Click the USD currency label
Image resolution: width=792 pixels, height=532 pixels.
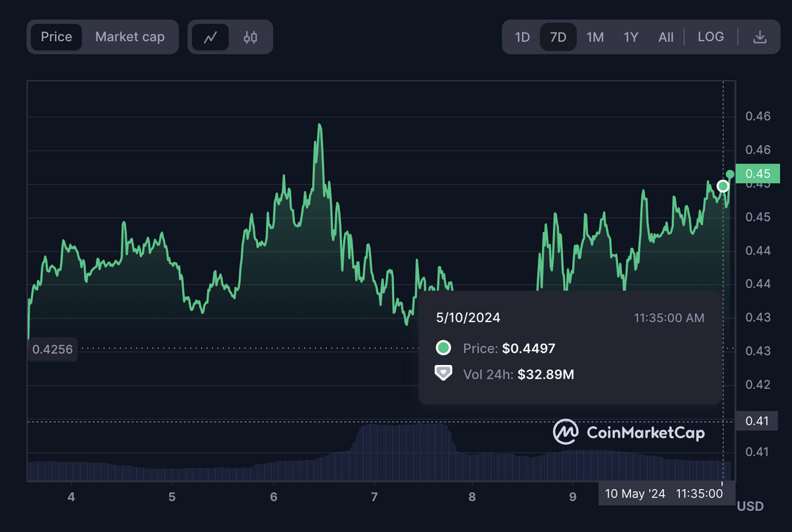pyautogui.click(x=750, y=506)
